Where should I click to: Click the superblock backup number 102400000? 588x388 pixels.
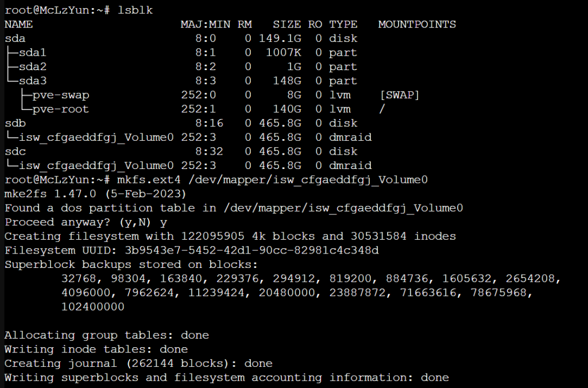92,307
